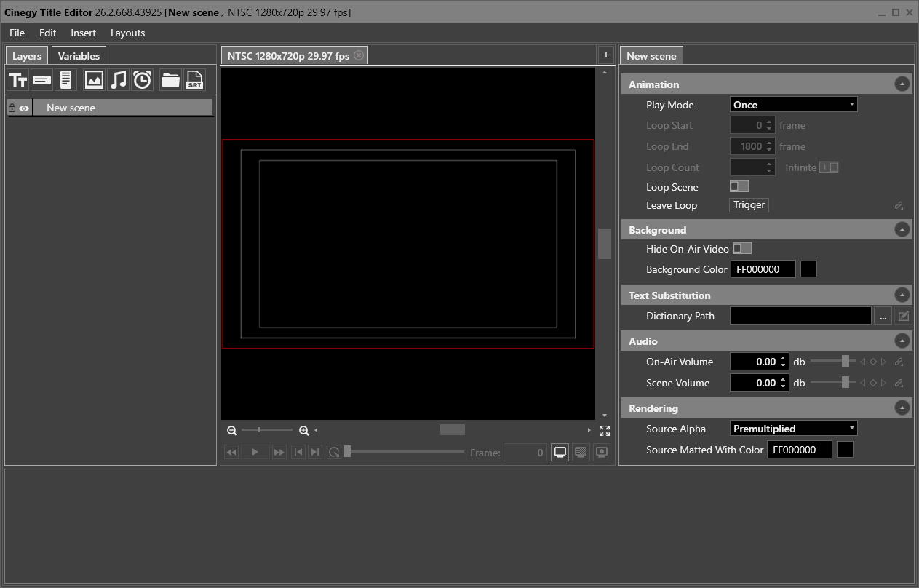Click the Dictionary Path browse button
Viewport: 919px width, 588px height.
[x=883, y=317]
